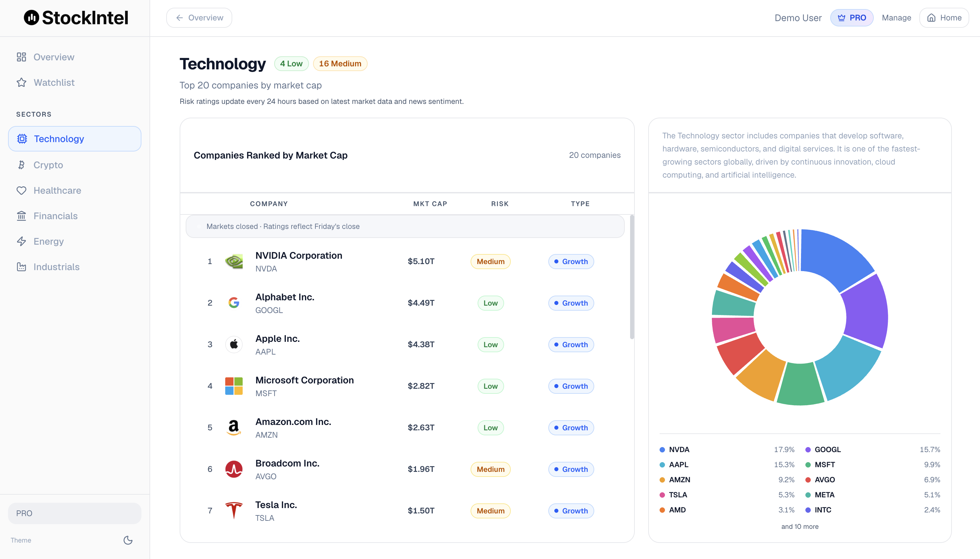Click the crown icon on PRO badge
Viewport: 980px width, 559px height.
pos(842,18)
